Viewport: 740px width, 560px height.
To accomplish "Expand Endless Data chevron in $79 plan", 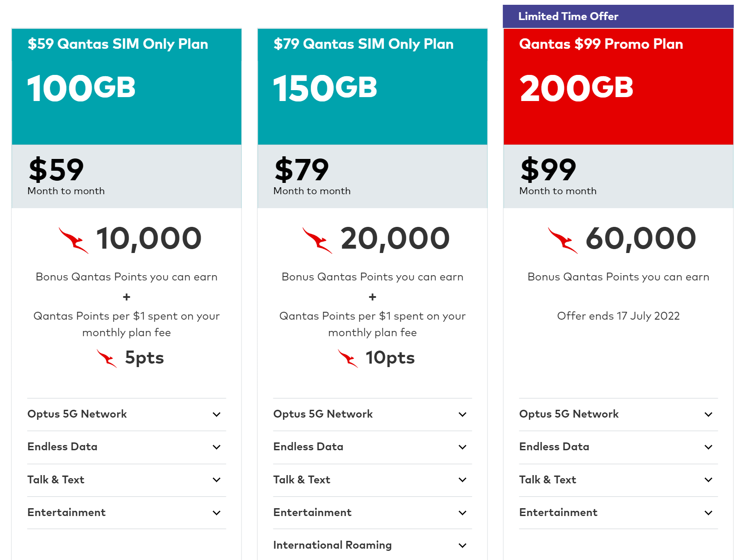I will [462, 447].
